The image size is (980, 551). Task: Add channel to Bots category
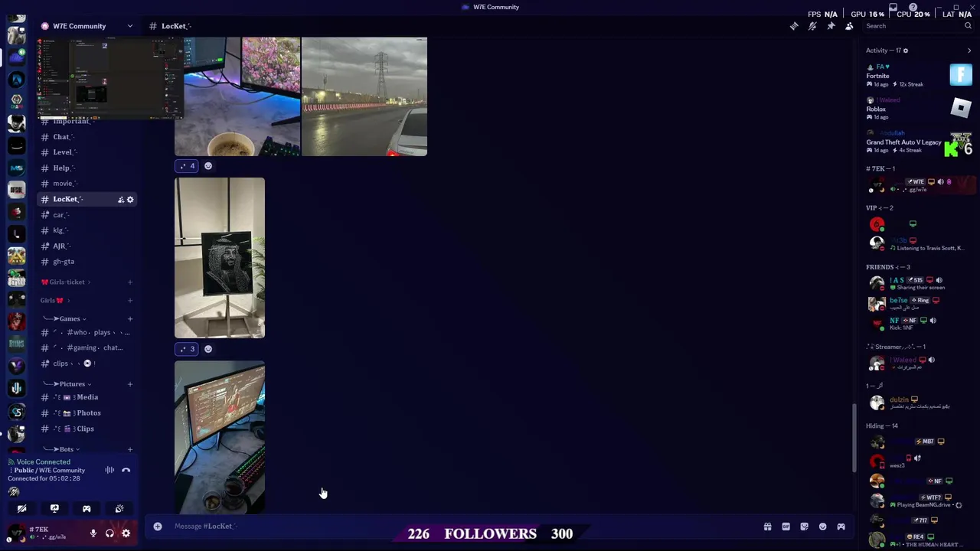pyautogui.click(x=130, y=450)
